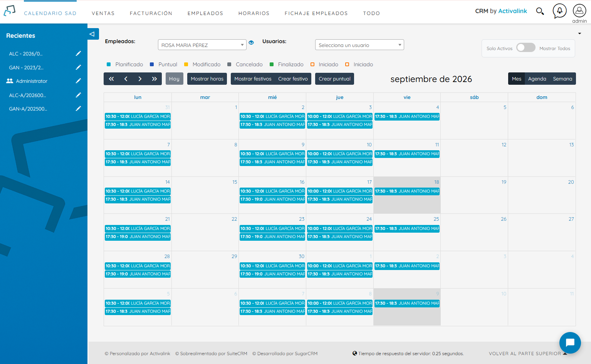
Task: Jump back with double left arrow
Action: pos(111,79)
